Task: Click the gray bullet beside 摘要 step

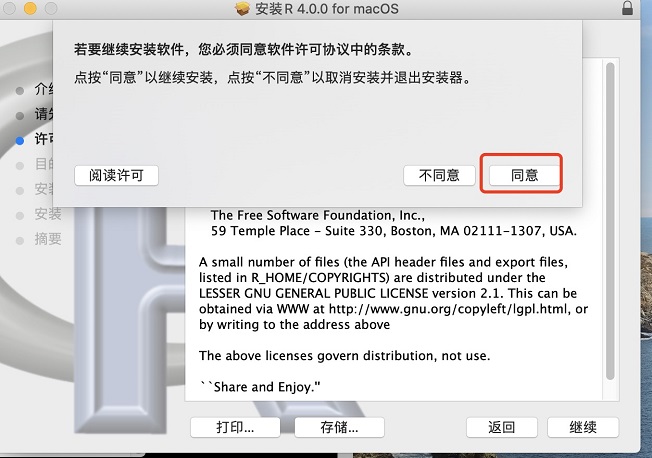Action: pyautogui.click(x=20, y=240)
